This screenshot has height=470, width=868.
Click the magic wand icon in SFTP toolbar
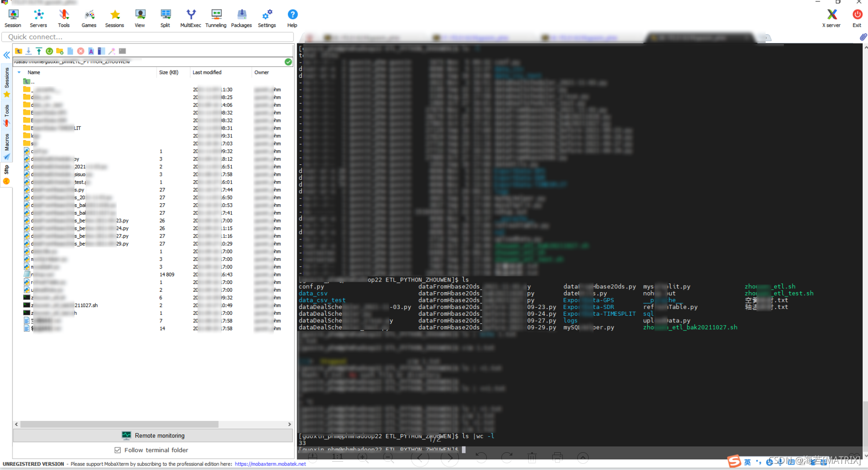click(112, 51)
